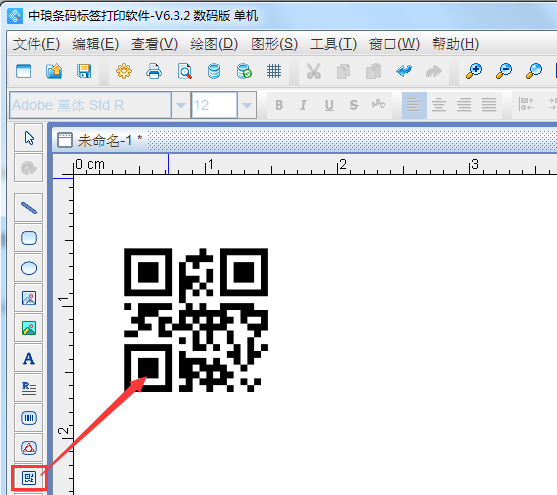Click the database with green refresh icon
Screen dimensions: 557x495
pyautogui.click(x=244, y=71)
